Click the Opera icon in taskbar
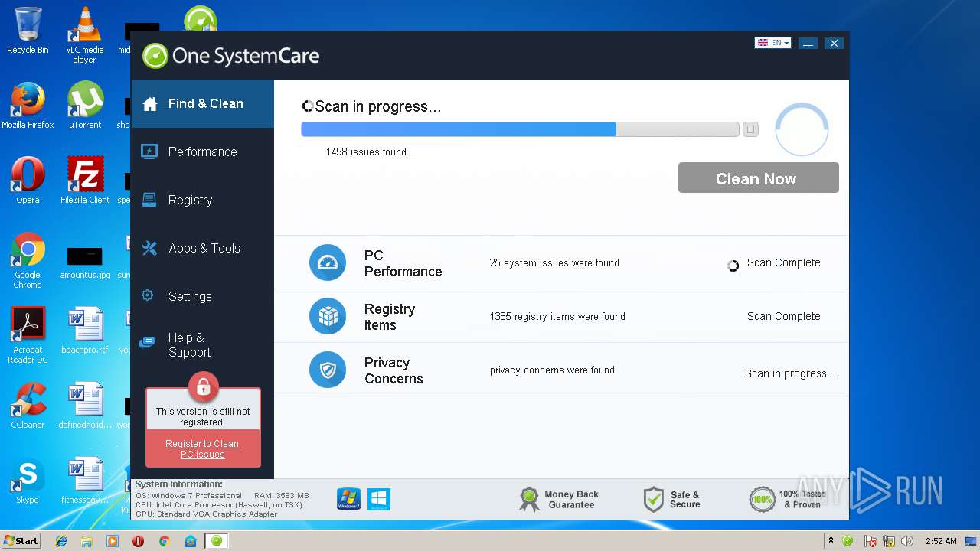 tap(138, 541)
